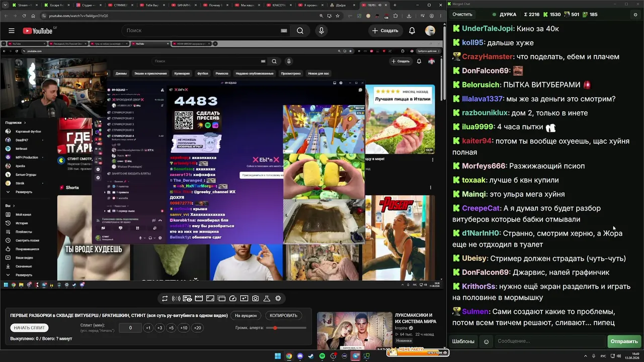Open Steam from the taskbar
The height and width of the screenshot is (362, 644).
coord(311,356)
